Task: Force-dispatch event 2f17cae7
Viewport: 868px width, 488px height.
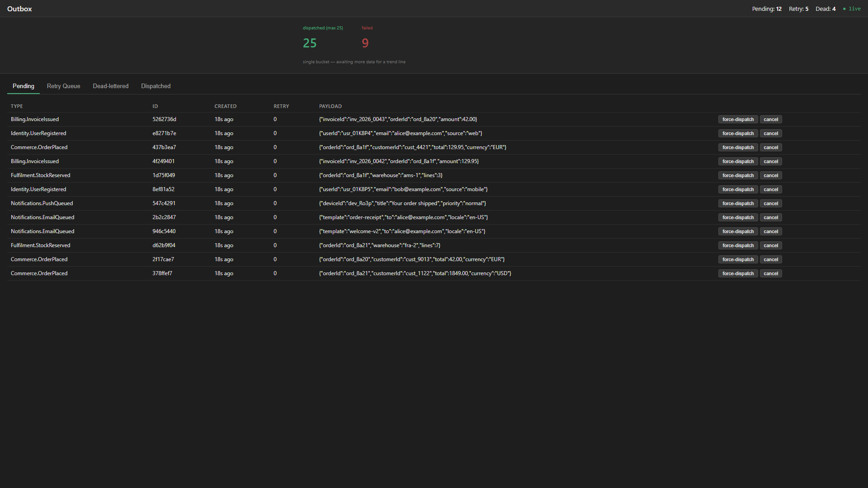Action: 738,259
